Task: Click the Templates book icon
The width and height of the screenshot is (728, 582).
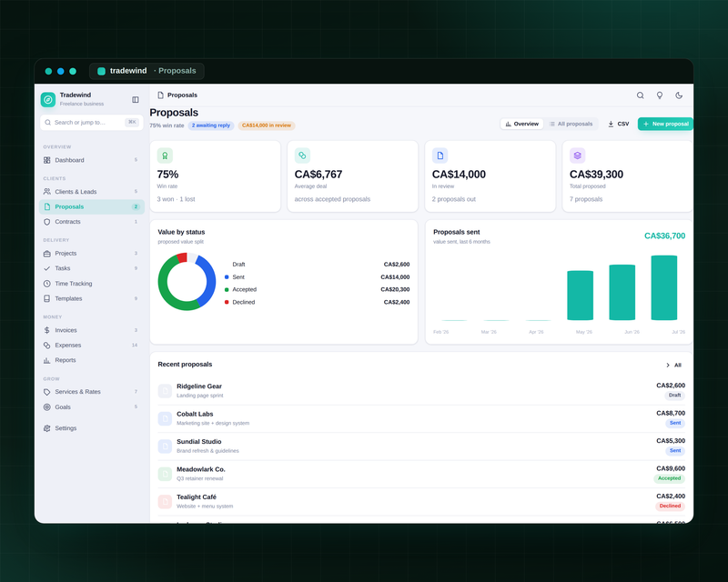Action: click(47, 298)
